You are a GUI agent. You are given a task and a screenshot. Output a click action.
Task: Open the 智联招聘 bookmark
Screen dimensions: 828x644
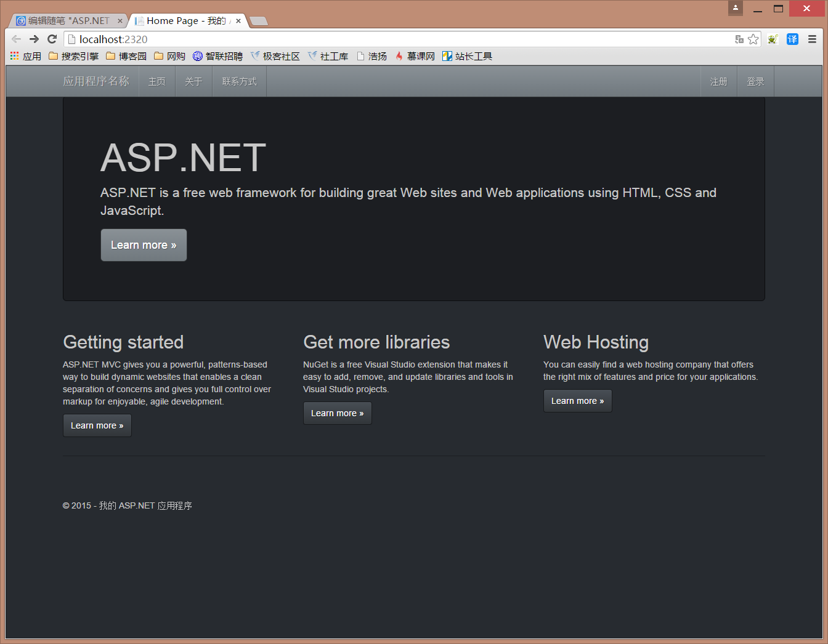[217, 56]
